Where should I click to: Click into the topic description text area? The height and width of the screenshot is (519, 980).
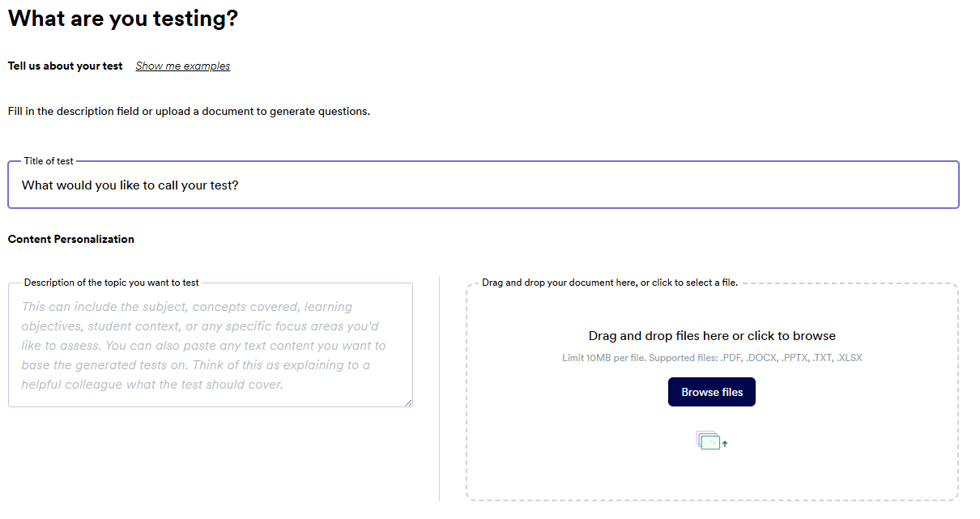click(210, 345)
